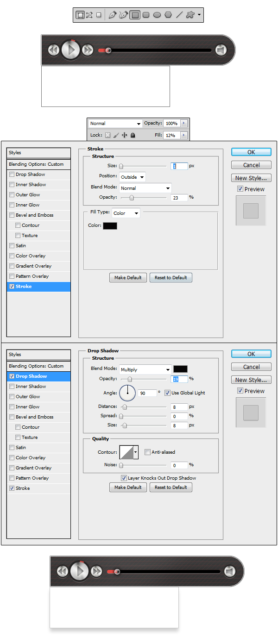Click fast-forward button on the top player
278x644 pixels.
click(x=88, y=50)
